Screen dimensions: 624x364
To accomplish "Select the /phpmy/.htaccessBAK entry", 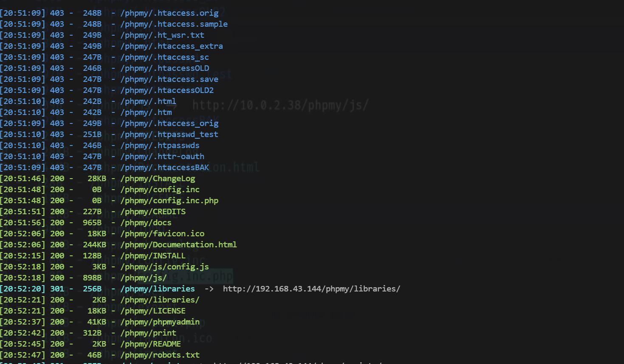I will pos(165,168).
